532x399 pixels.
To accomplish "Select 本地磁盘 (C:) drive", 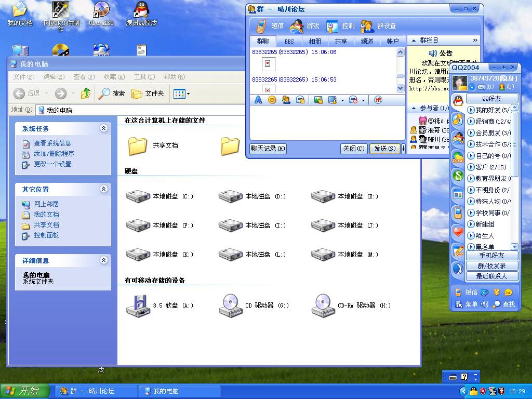I will click(160, 196).
